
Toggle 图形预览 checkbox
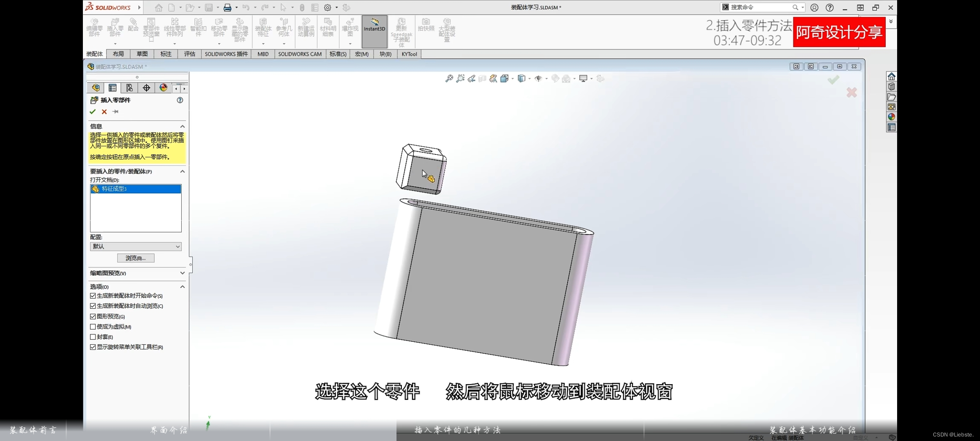click(93, 316)
